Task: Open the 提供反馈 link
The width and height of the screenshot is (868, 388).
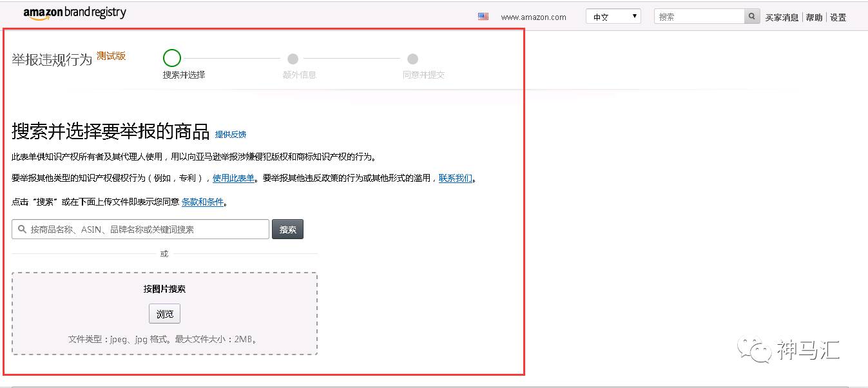Action: 231,134
